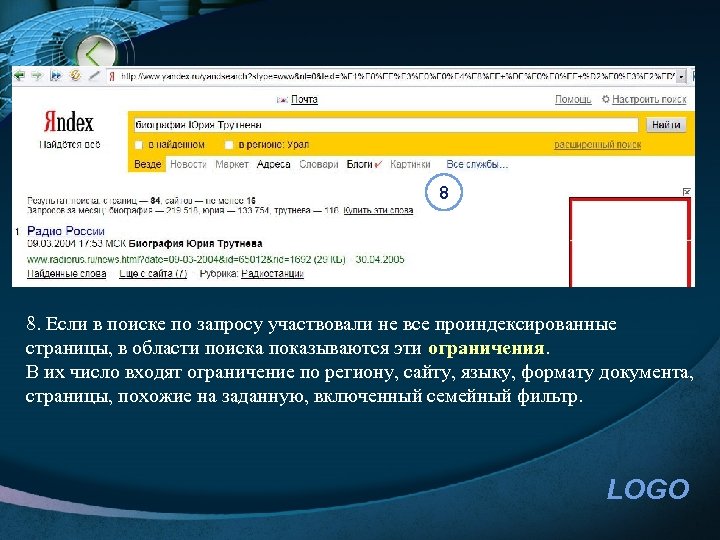Click inside the browser URL field
Viewport: 720px width, 540px height.
coord(397,76)
